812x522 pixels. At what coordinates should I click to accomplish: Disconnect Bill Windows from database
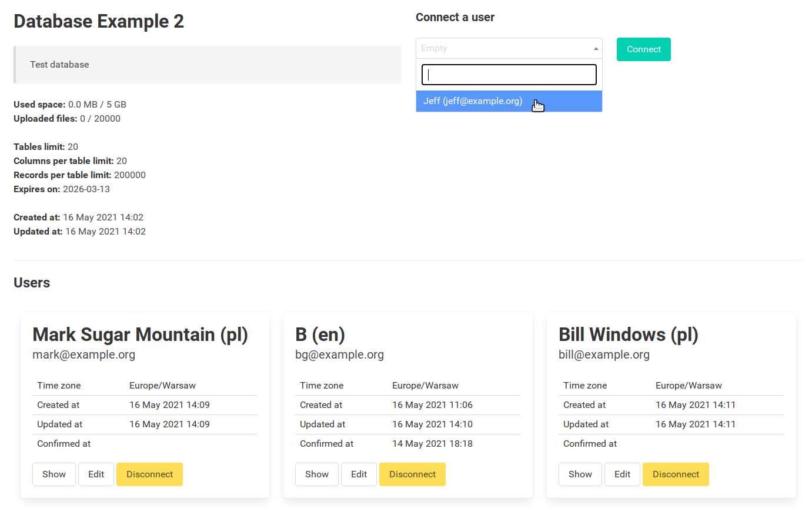pos(676,474)
